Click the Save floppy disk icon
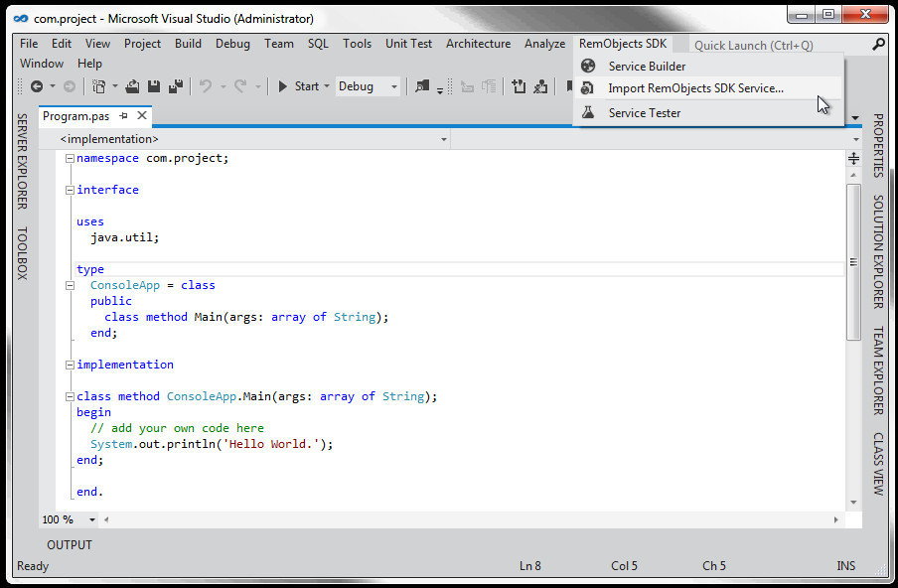 pyautogui.click(x=154, y=86)
